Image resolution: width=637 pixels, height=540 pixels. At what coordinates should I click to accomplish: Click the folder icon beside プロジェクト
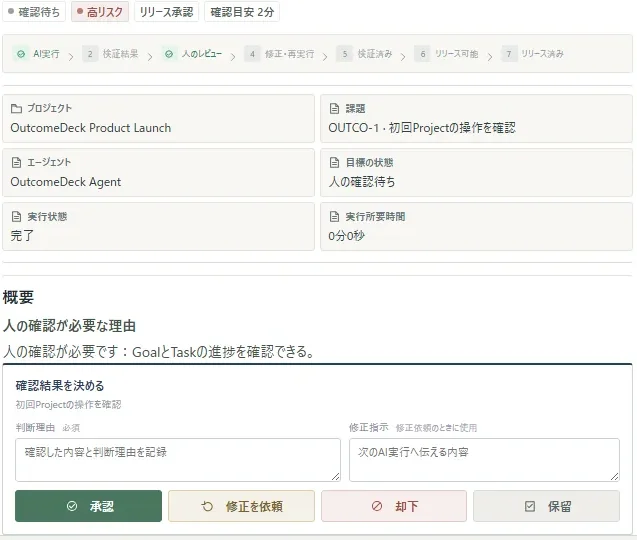[x=16, y=108]
